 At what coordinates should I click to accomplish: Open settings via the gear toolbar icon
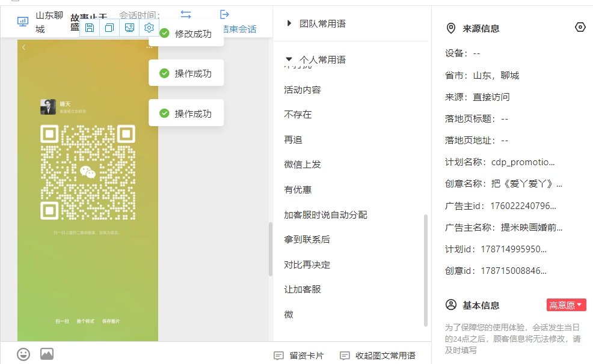point(149,28)
